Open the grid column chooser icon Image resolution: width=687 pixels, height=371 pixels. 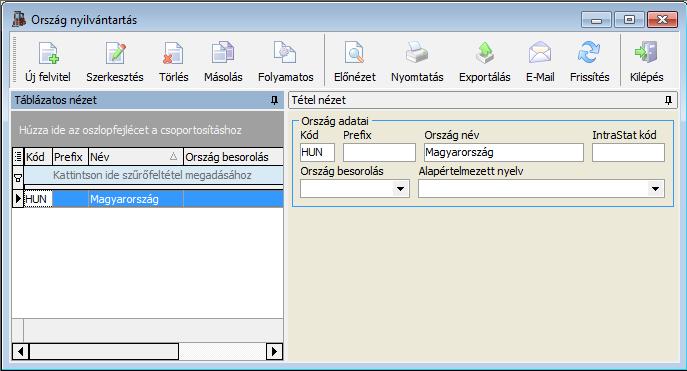click(18, 156)
